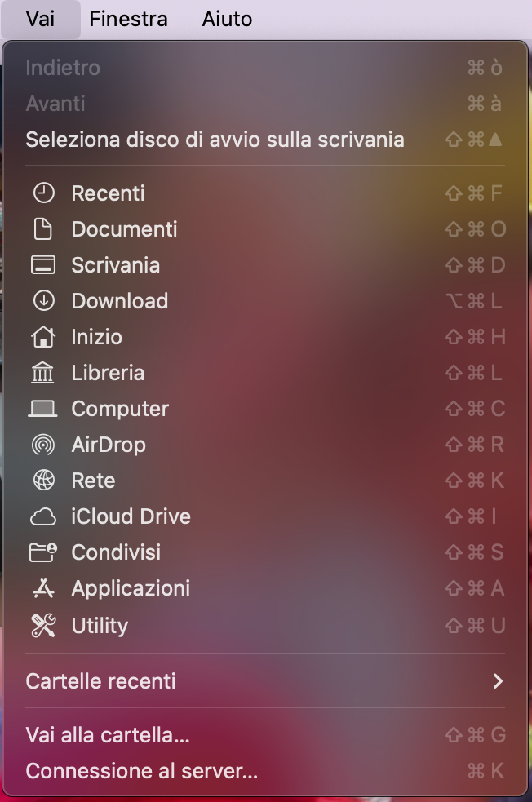
Task: Open the Aiuto menu
Action: [x=226, y=19]
